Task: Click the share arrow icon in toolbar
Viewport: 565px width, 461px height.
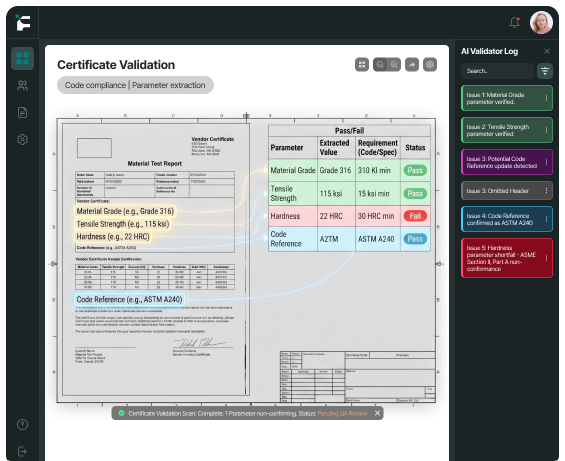Action: click(412, 65)
